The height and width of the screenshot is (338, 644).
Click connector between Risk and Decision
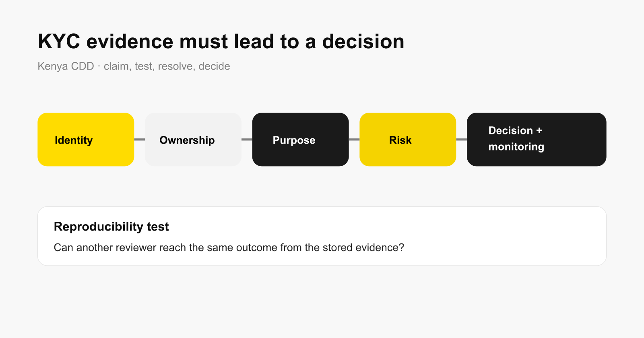[x=461, y=139]
